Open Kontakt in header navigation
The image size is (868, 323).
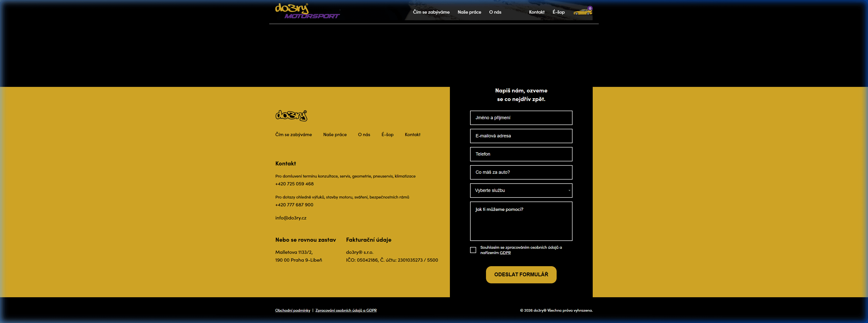pyautogui.click(x=536, y=12)
